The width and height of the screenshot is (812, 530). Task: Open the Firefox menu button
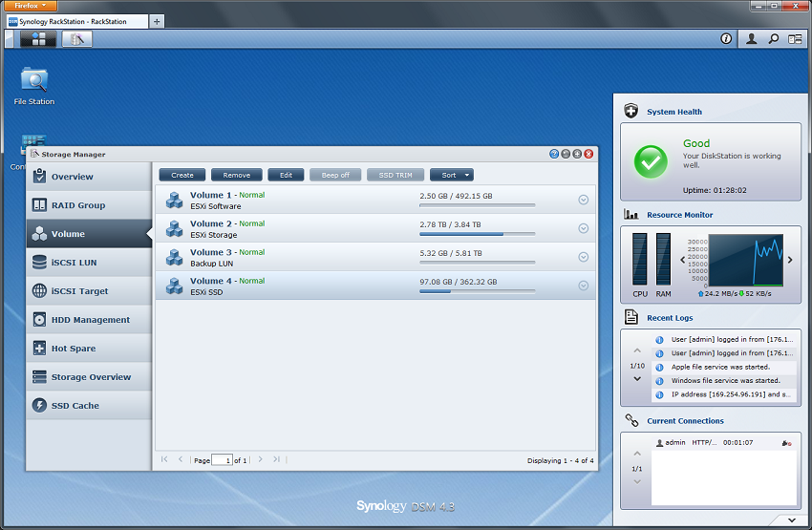(32, 6)
